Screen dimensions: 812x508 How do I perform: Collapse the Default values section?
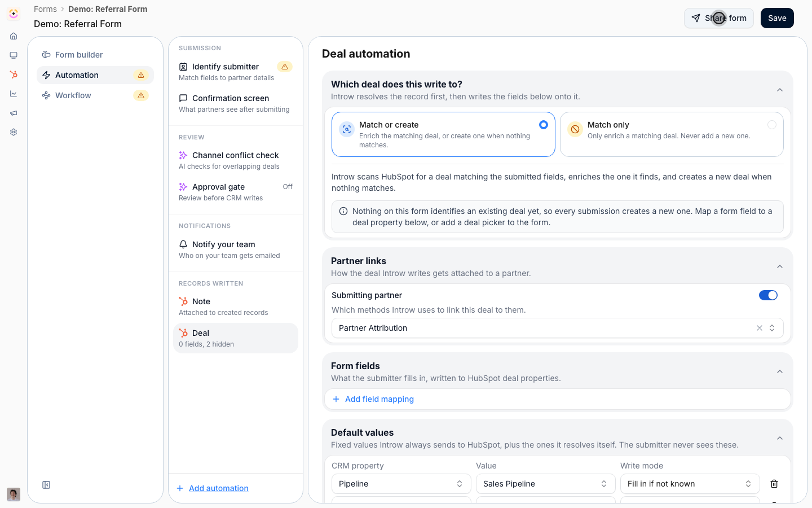point(780,439)
